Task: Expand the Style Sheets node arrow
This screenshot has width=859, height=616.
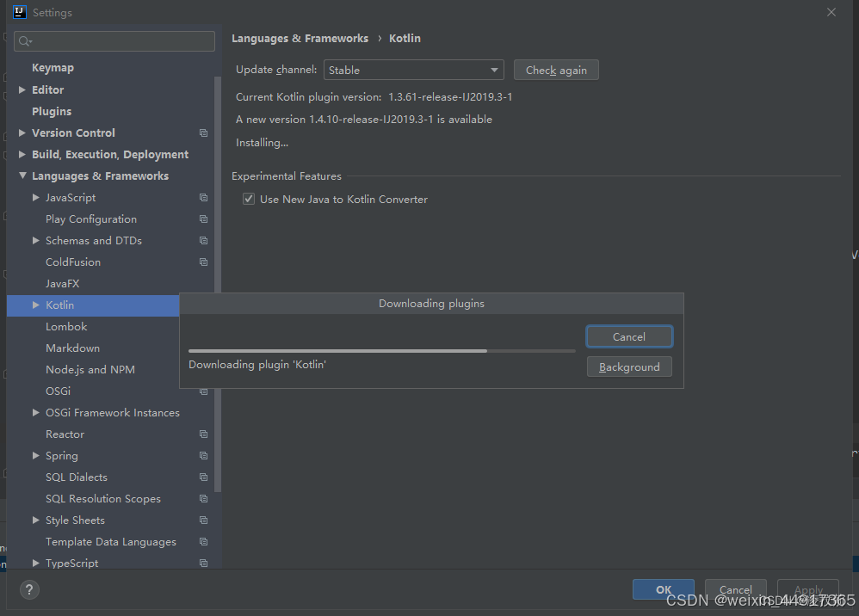Action: pyautogui.click(x=35, y=521)
